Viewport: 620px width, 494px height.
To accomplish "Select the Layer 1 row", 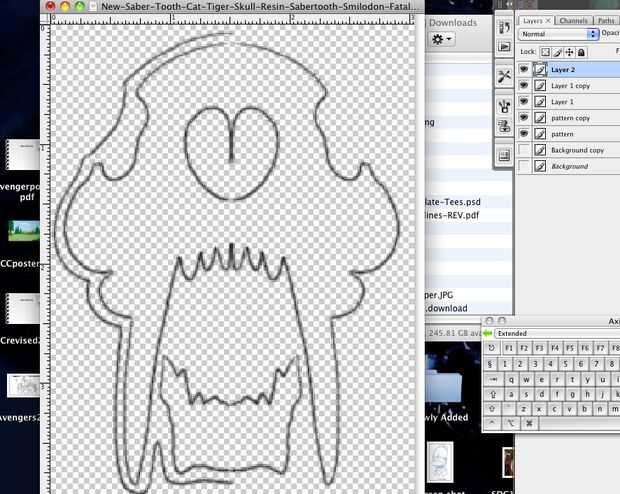I will click(569, 102).
